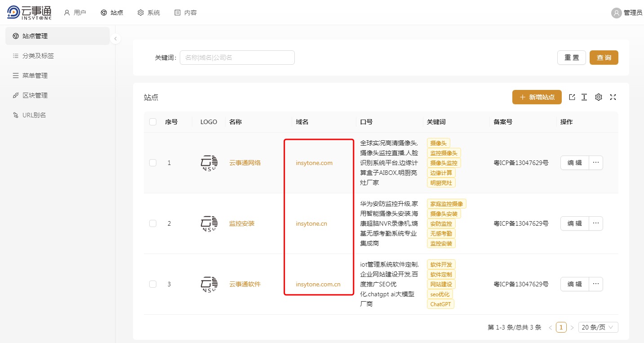The width and height of the screenshot is (644, 343).
Task: Expand more actions via the ellipsis for row 1
Action: tap(595, 162)
